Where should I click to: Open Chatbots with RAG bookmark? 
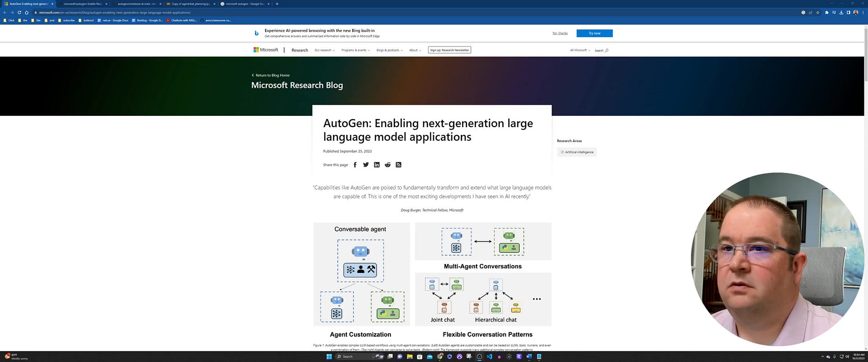181,20
